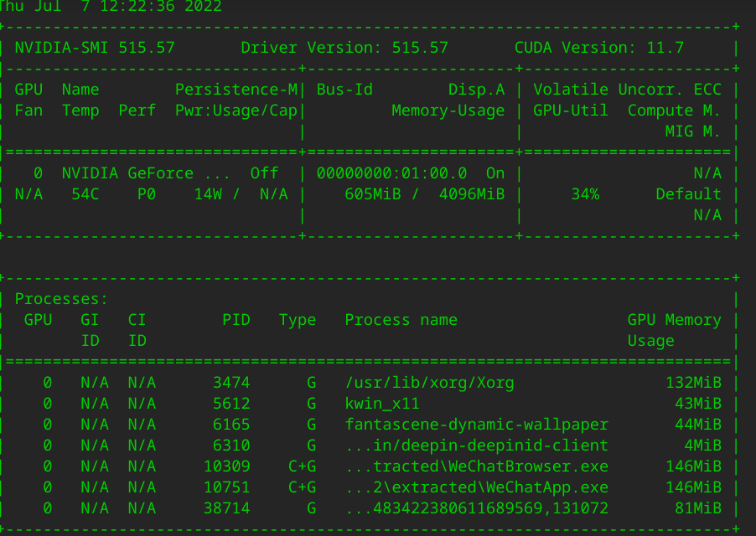The image size is (756, 536).
Task: Click the WeChatApp.exe process entry
Action: tap(476, 487)
